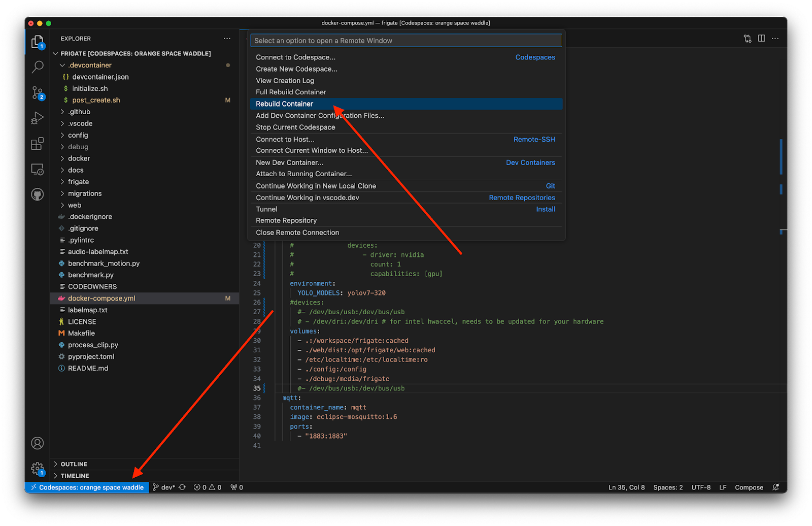Click LF end of line setting
Image resolution: width=812 pixels, height=526 pixels.
point(723,487)
